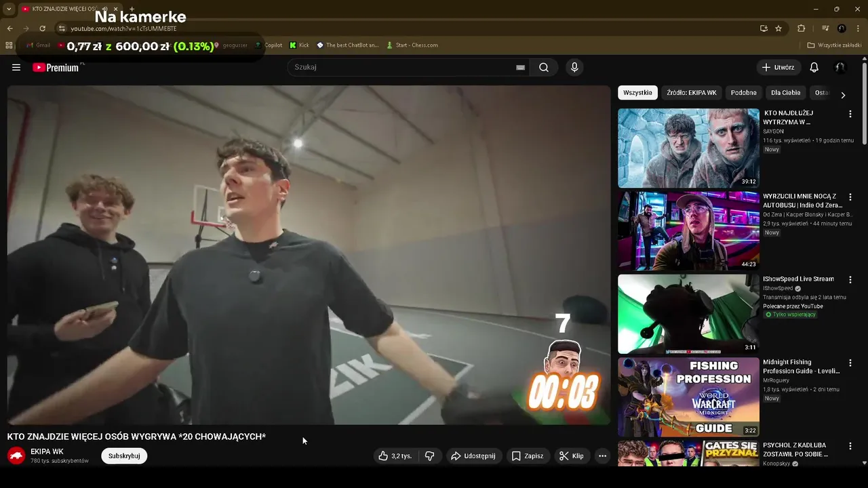Open Start - Chess.com bookmark
This screenshot has width=868, height=488.
pyautogui.click(x=412, y=45)
